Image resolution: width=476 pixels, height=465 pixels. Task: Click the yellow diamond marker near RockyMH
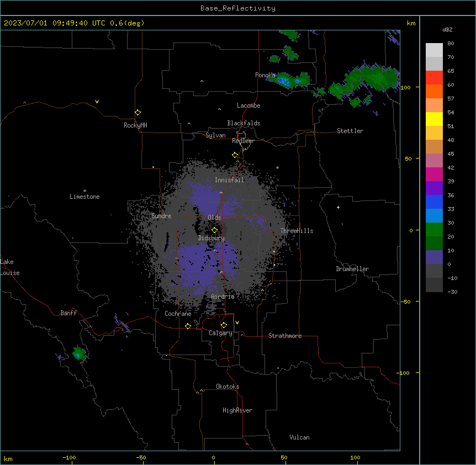pyautogui.click(x=137, y=112)
